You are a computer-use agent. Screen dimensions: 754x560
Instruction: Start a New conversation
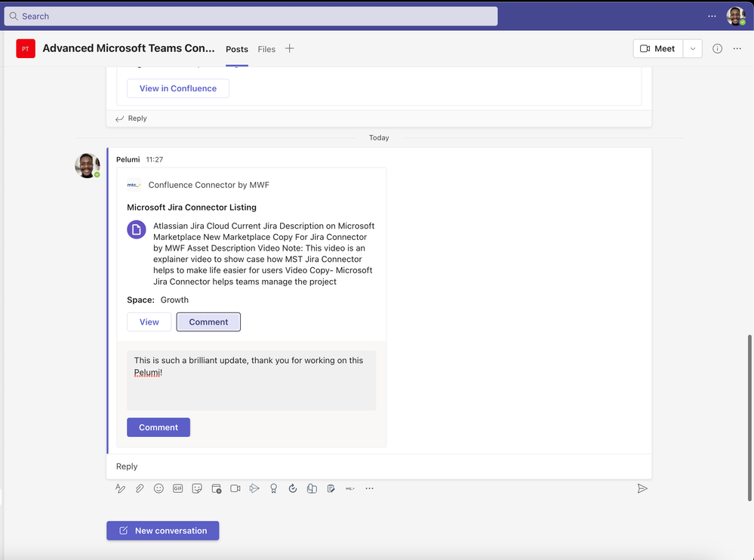pyautogui.click(x=162, y=531)
